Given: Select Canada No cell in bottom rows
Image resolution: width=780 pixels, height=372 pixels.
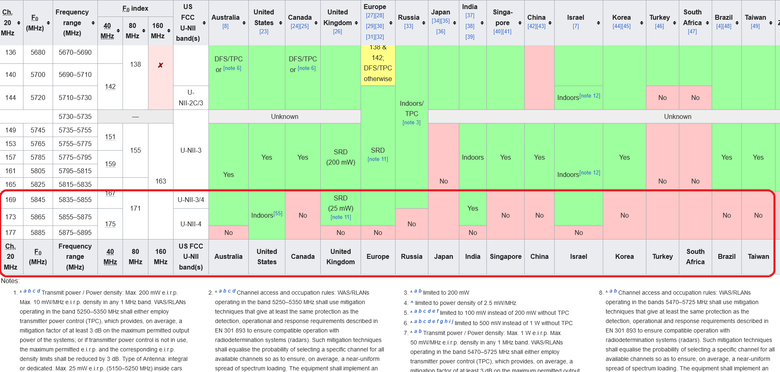Looking at the screenshot, I should (x=302, y=216).
